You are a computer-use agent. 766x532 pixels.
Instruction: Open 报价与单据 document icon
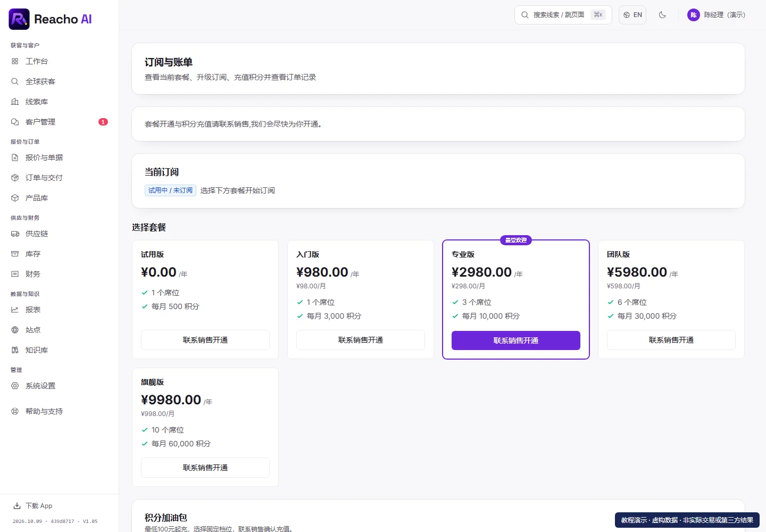(15, 157)
